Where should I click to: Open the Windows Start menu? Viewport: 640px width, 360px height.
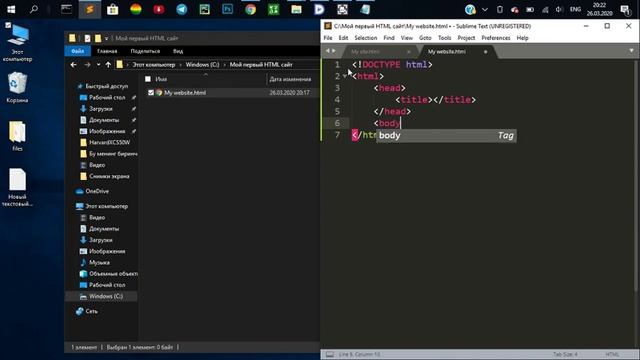[11, 9]
